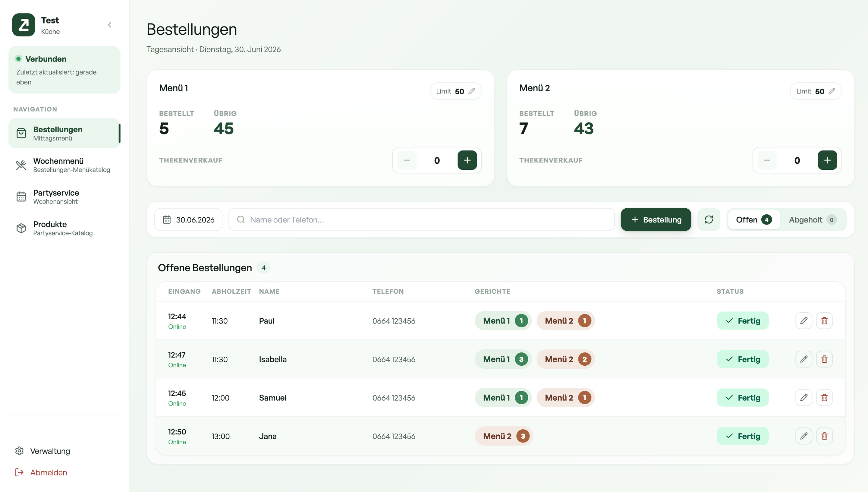Edit Isabella's order with the pencil icon

point(804,359)
